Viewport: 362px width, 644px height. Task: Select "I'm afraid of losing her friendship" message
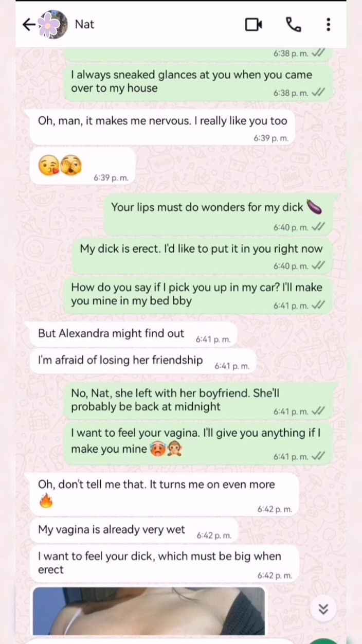coord(143,361)
